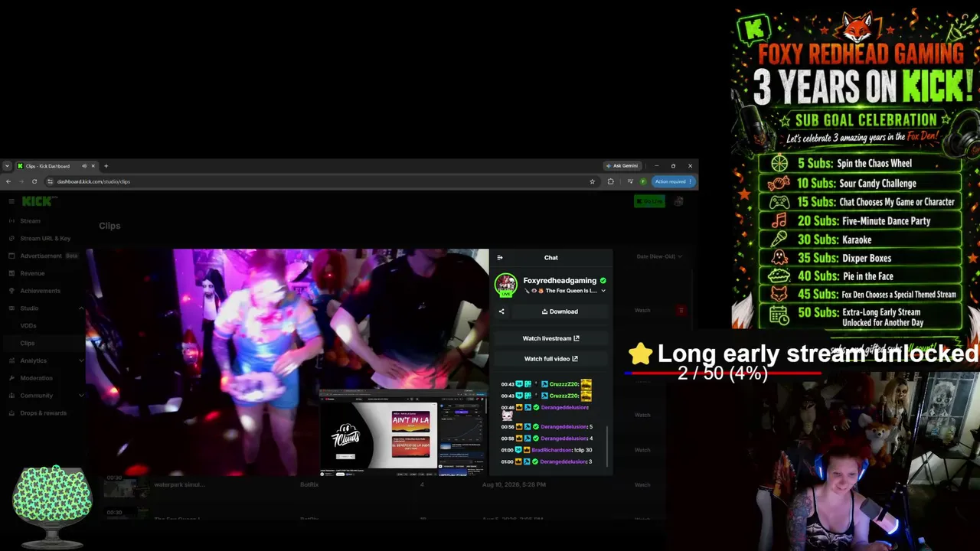980x551 pixels.
Task: Click the verified badge next to Foxyredheadgaming
Action: pyautogui.click(x=603, y=281)
